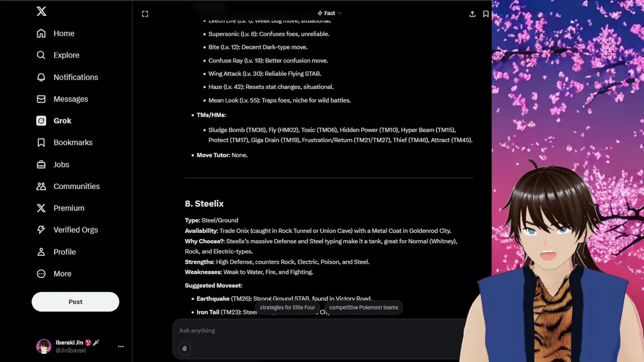644x362 pixels.
Task: Click 'Wing Attack (Lv. 30)' line
Action: [x=265, y=73]
